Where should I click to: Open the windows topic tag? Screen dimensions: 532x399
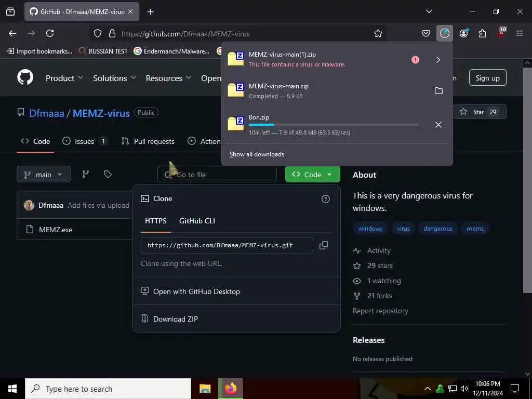pos(370,229)
